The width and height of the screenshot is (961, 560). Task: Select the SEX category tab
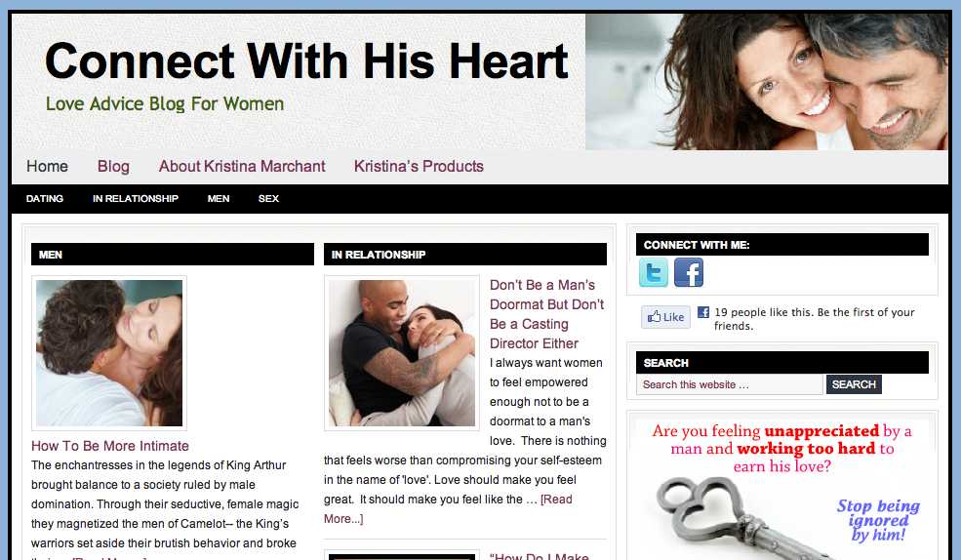[x=268, y=198]
